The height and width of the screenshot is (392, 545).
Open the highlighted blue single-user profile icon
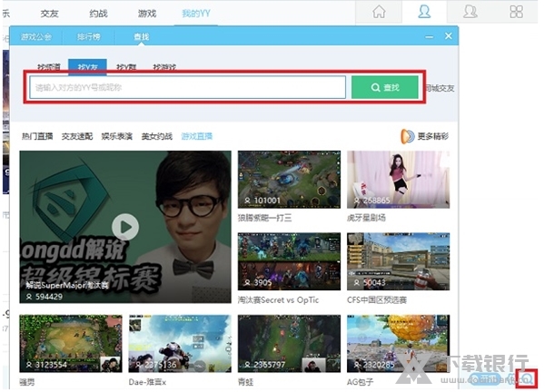[x=424, y=12]
